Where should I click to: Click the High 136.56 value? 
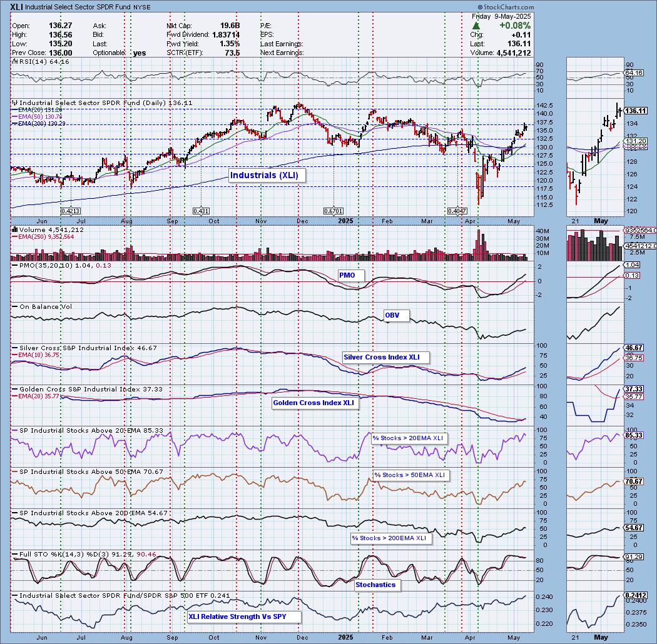click(60, 35)
